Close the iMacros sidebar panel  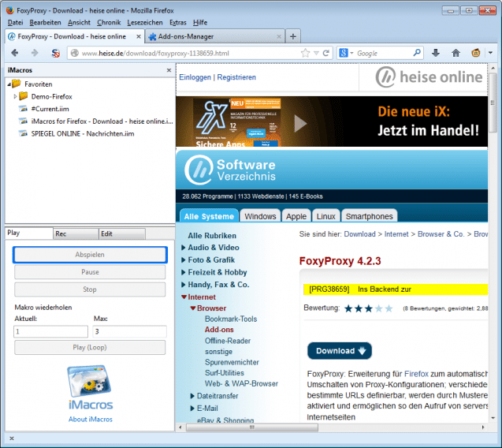click(169, 70)
